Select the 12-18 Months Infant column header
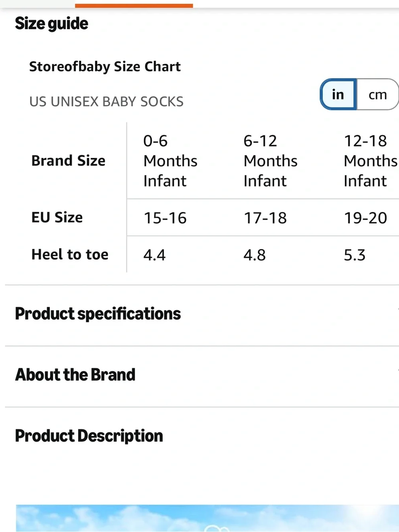Image resolution: width=399 pixels, height=532 pixels. click(370, 160)
